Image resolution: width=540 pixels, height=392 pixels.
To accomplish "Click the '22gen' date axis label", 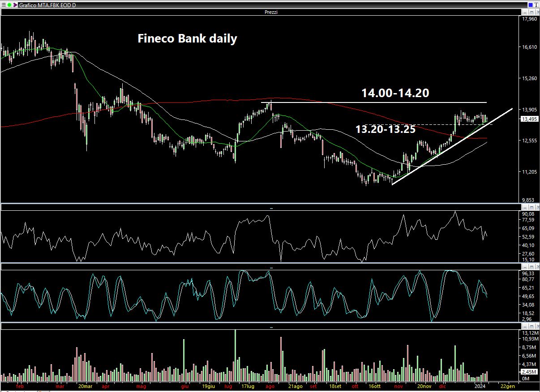I will tap(508, 386).
